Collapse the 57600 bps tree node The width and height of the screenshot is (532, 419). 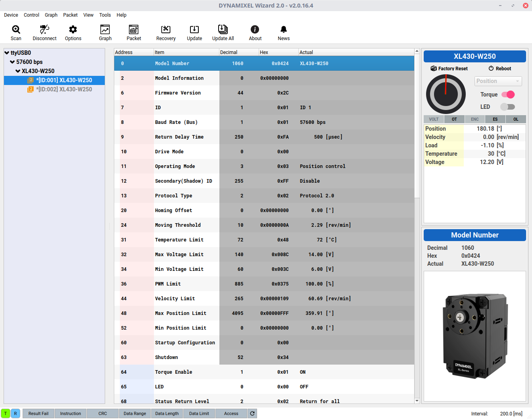[12, 62]
